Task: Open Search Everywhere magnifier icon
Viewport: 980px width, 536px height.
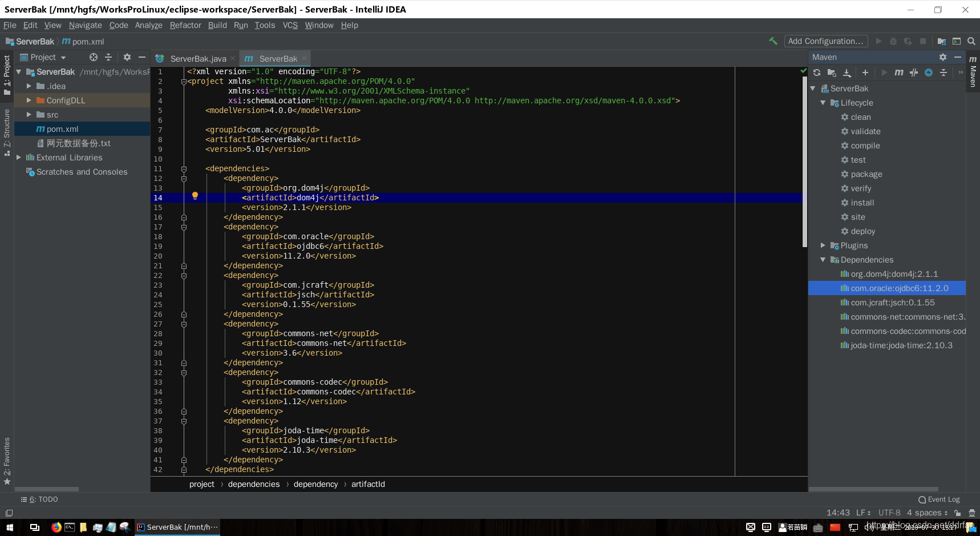Action: (x=971, y=41)
